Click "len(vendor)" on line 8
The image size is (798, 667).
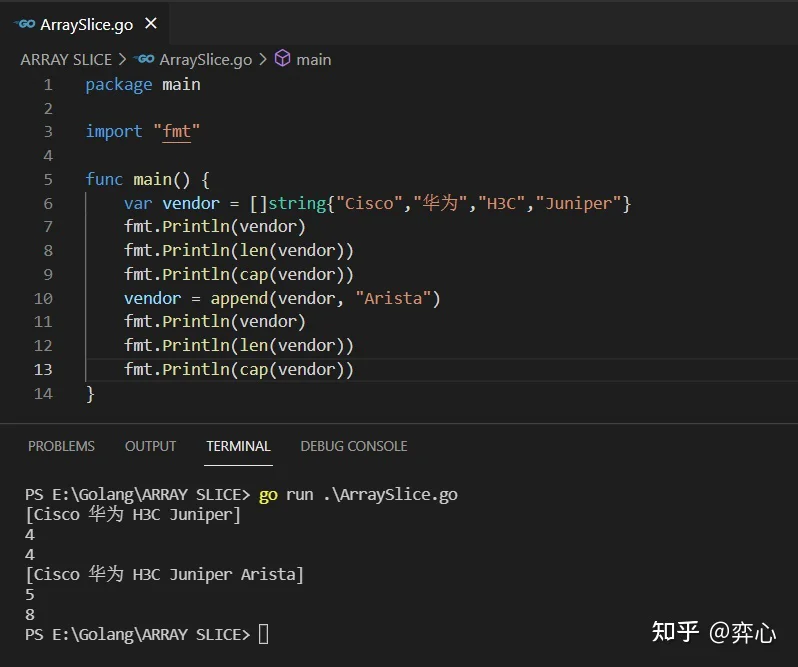pyautogui.click(x=292, y=250)
